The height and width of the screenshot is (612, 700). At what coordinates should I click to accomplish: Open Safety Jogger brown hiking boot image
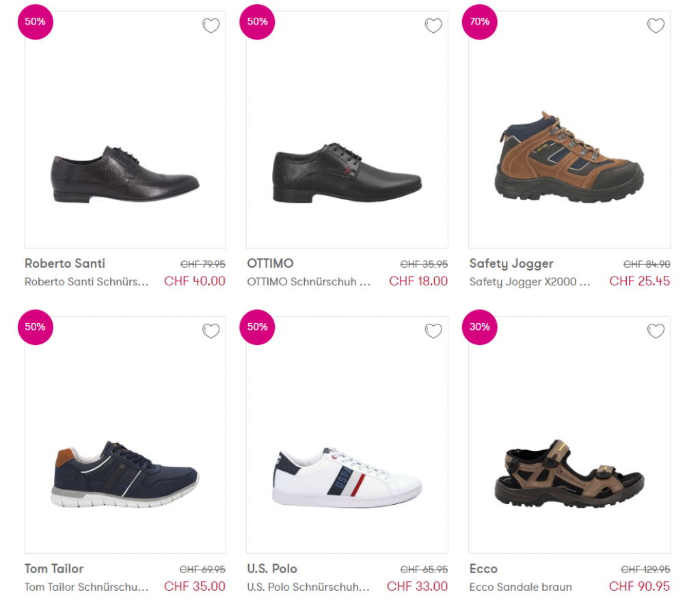[x=569, y=158]
